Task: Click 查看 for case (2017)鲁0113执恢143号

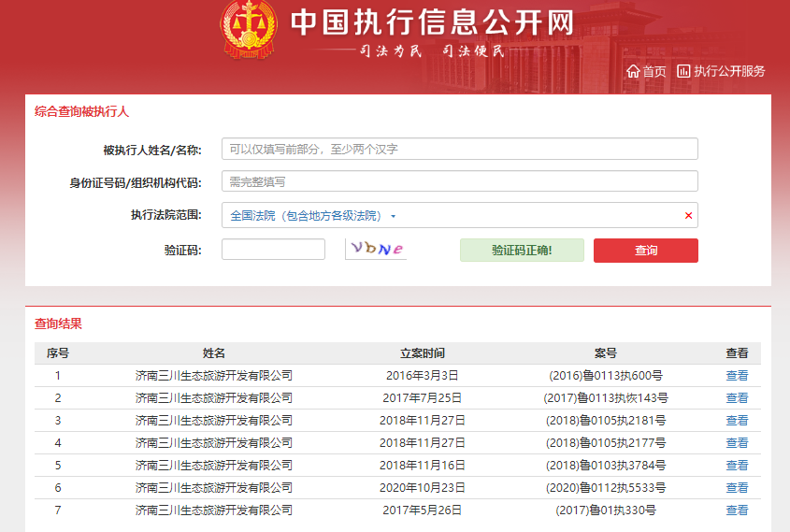Action: point(737,398)
